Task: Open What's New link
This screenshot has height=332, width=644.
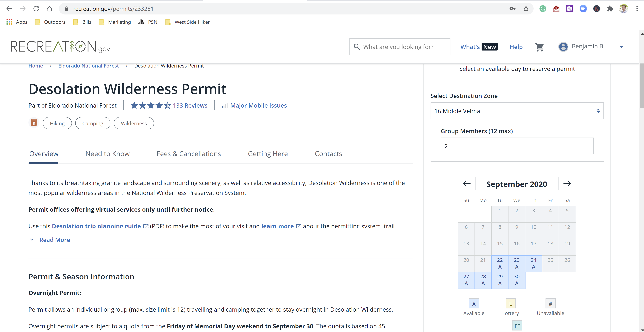Action: [x=479, y=47]
